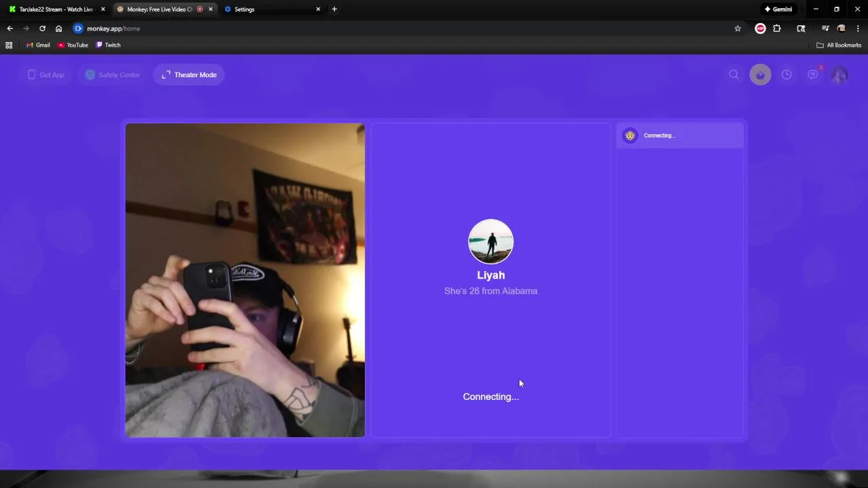Go forward in browser history
Screen dimensions: 868x488
click(x=26, y=28)
